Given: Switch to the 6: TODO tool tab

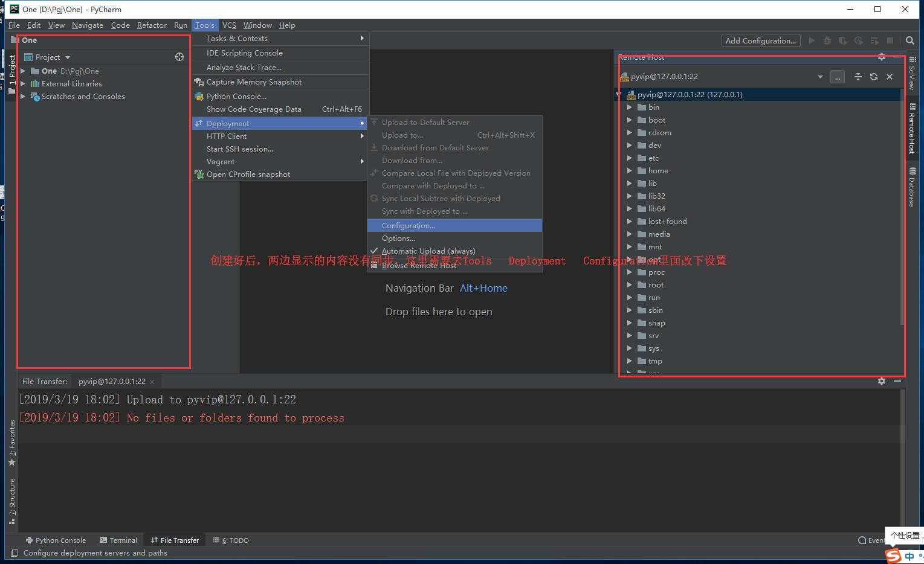Looking at the screenshot, I should click(231, 540).
